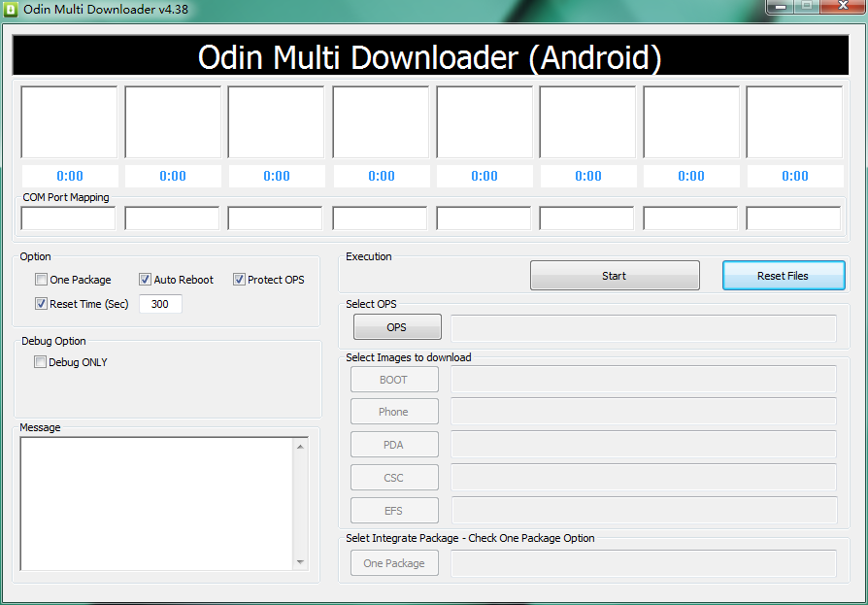Image resolution: width=868 pixels, height=605 pixels.
Task: Click the Start button
Action: [615, 276]
